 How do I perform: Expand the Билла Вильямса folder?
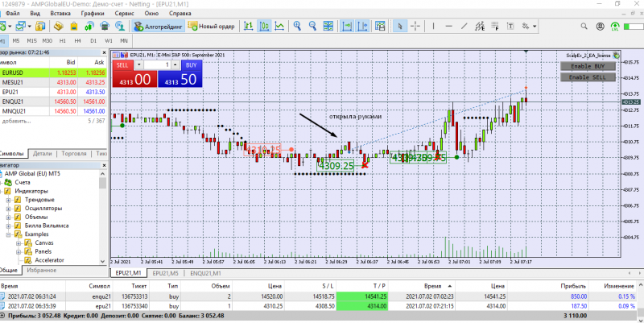pos(8,226)
